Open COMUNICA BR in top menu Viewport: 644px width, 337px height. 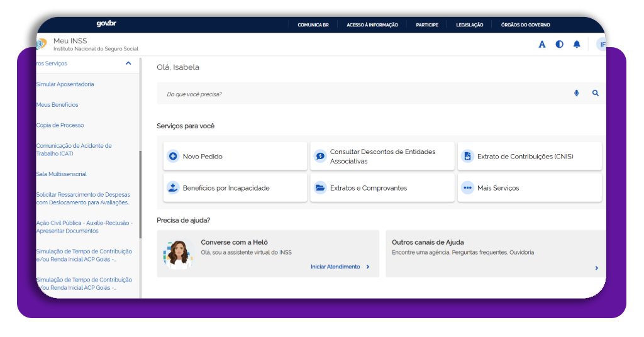coord(313,25)
